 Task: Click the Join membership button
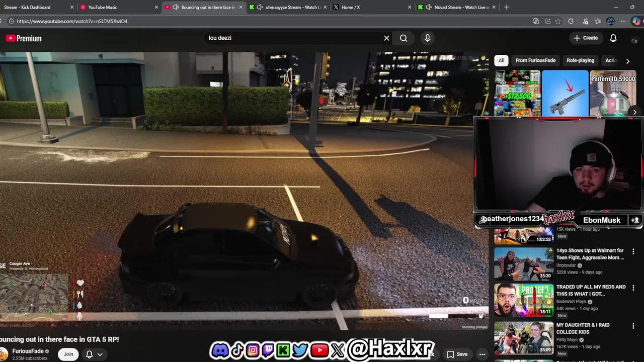[68, 354]
